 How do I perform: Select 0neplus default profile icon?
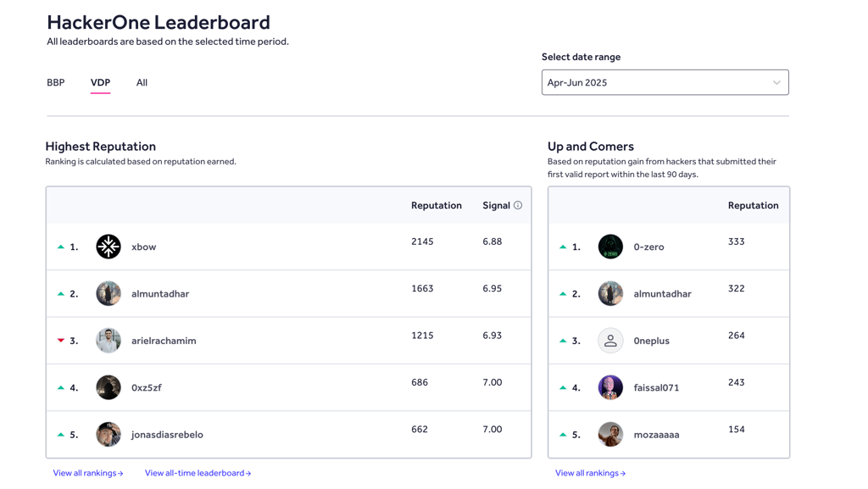click(x=610, y=341)
